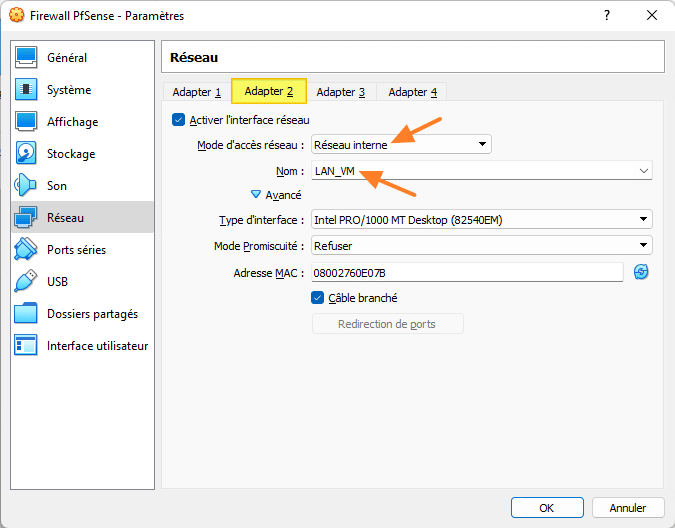The image size is (675, 528).
Task: Switch to the Adapter 3 tab
Action: pos(340,92)
